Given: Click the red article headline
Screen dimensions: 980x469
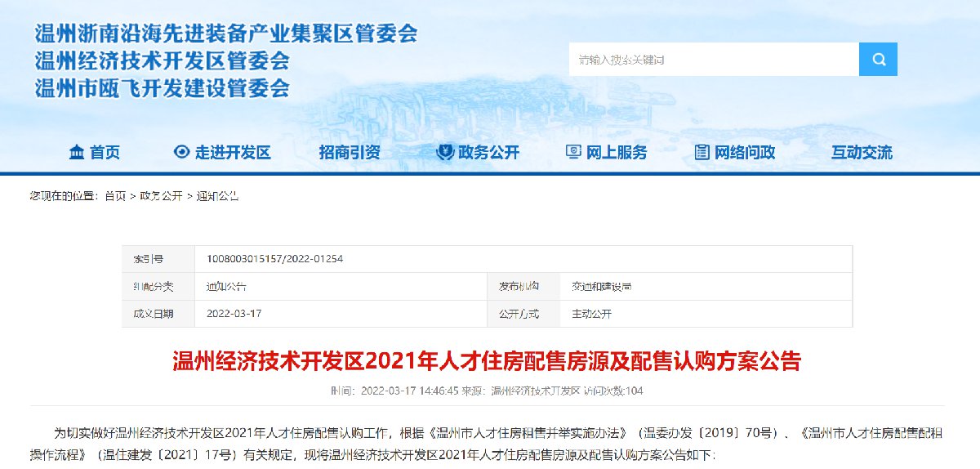Looking at the screenshot, I should pyautogui.click(x=487, y=360).
